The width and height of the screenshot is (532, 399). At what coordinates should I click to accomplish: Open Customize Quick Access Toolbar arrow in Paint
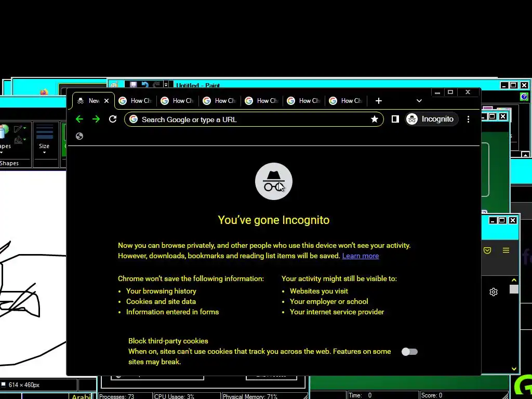coord(166,85)
